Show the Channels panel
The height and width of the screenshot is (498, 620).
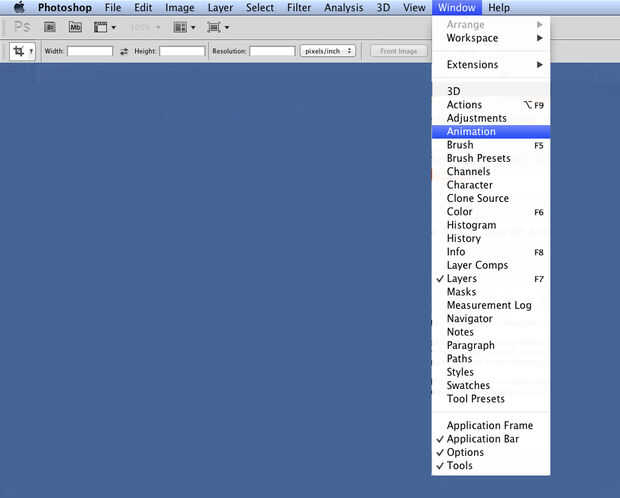[x=491, y=172]
